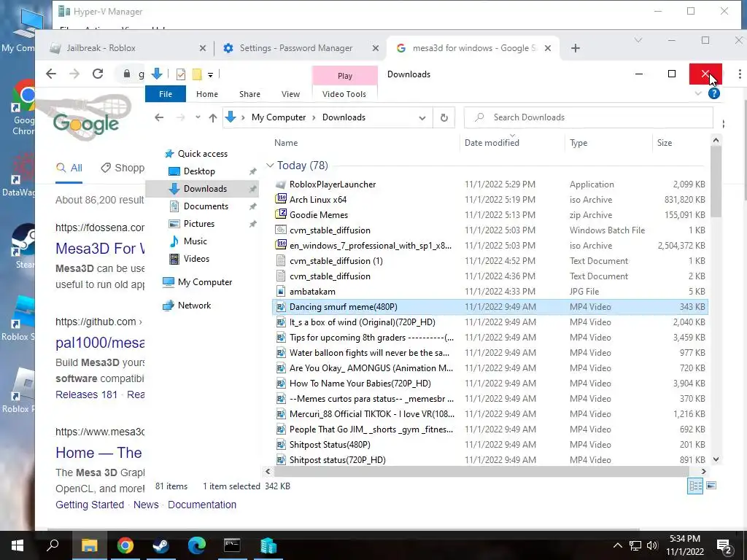
Task: Open the Share ribbon tab
Action: point(249,94)
